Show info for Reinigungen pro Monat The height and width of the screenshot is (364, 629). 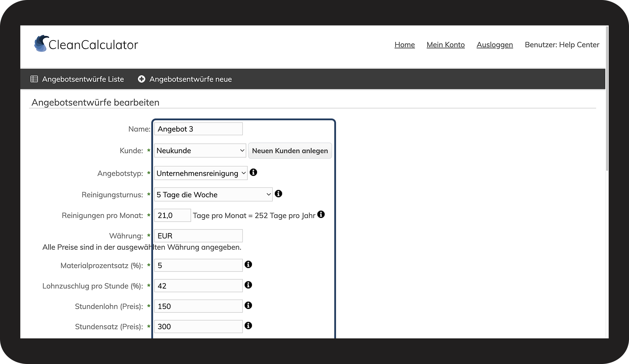(321, 215)
